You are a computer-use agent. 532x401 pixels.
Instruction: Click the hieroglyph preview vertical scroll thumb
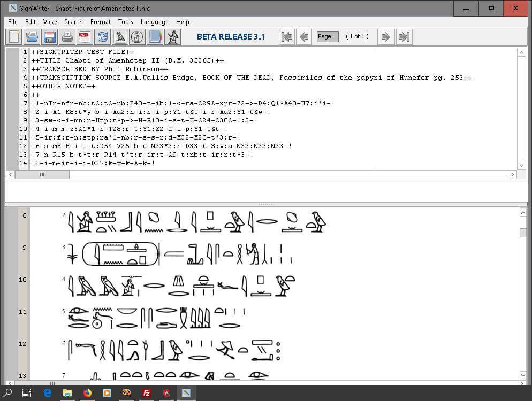tap(523, 233)
